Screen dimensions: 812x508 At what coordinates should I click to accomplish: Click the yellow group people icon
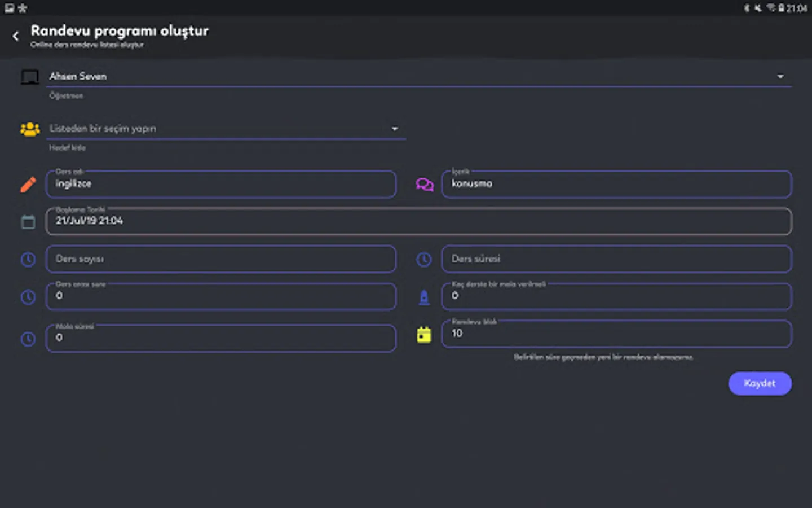click(x=30, y=129)
